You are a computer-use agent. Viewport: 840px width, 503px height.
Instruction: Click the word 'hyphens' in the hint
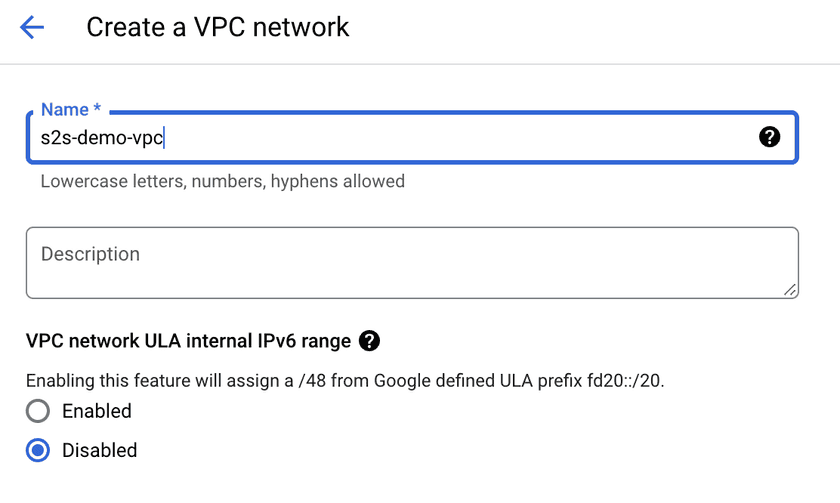pyautogui.click(x=303, y=181)
